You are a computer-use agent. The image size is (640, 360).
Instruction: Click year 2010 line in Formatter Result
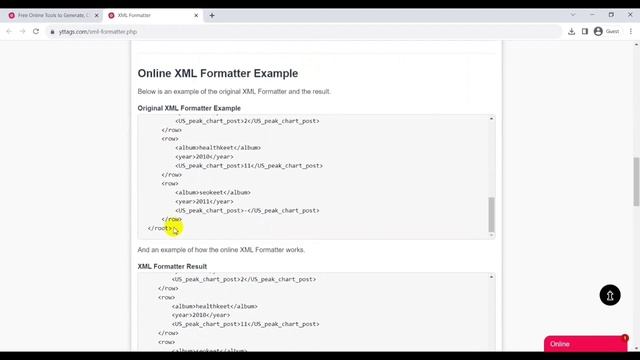pyautogui.click(x=201, y=315)
